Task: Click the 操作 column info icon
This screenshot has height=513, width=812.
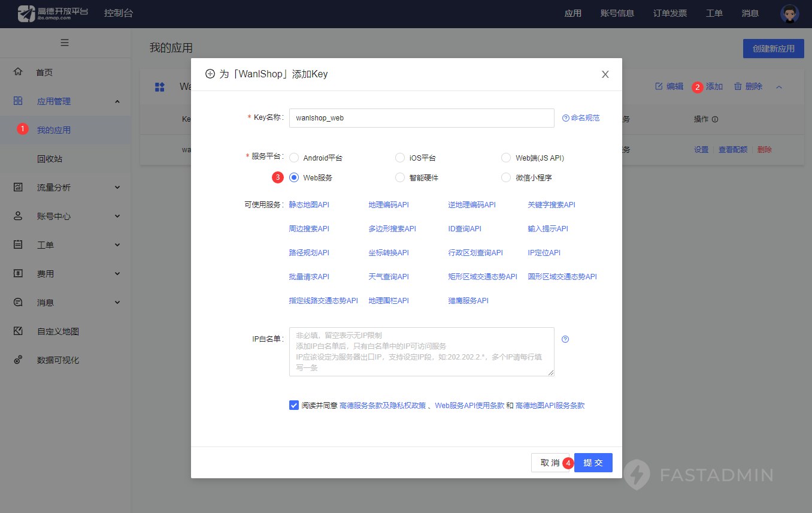Action: [x=715, y=119]
